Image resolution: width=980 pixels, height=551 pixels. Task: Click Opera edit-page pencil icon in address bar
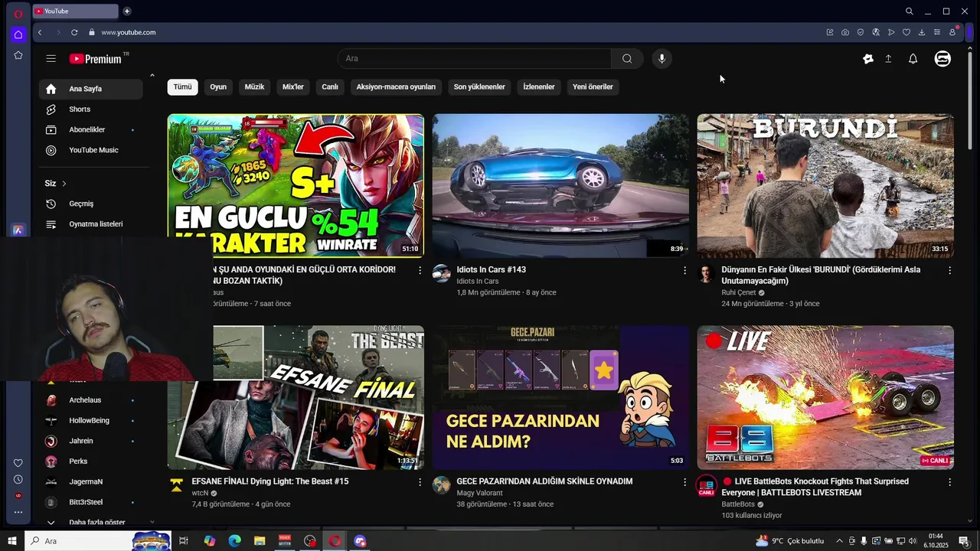click(830, 32)
